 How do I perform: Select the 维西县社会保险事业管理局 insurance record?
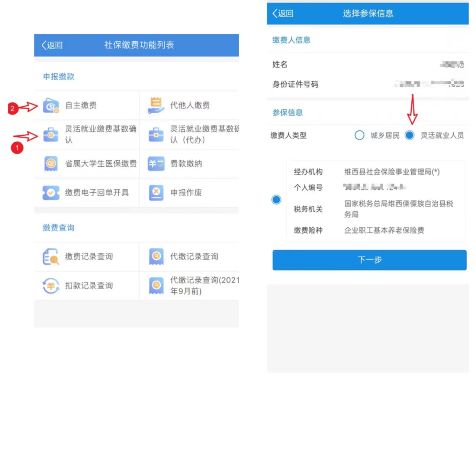[276, 200]
